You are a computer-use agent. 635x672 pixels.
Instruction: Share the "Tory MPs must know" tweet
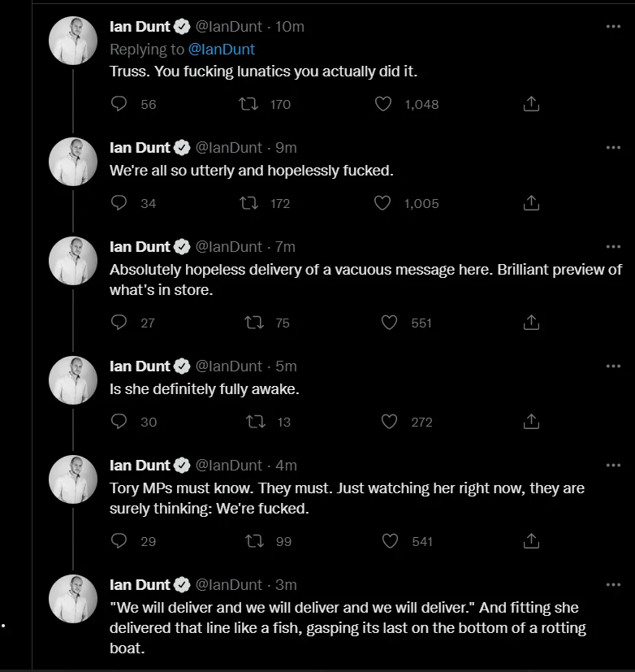pyautogui.click(x=531, y=541)
